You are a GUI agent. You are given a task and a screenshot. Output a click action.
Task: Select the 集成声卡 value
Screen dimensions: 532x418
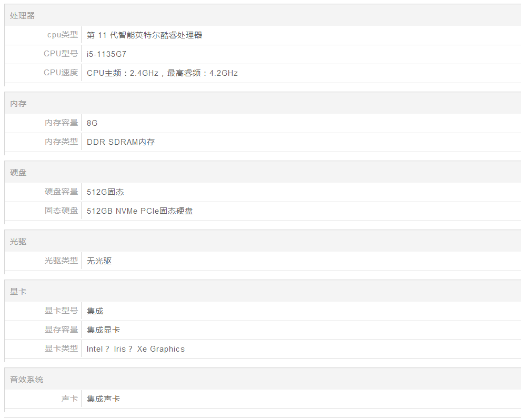click(x=103, y=399)
